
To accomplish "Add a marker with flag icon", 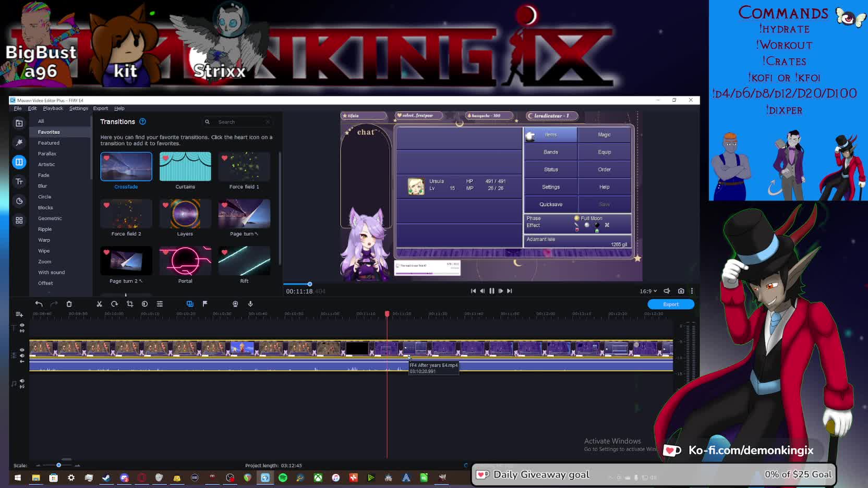I will pyautogui.click(x=205, y=304).
